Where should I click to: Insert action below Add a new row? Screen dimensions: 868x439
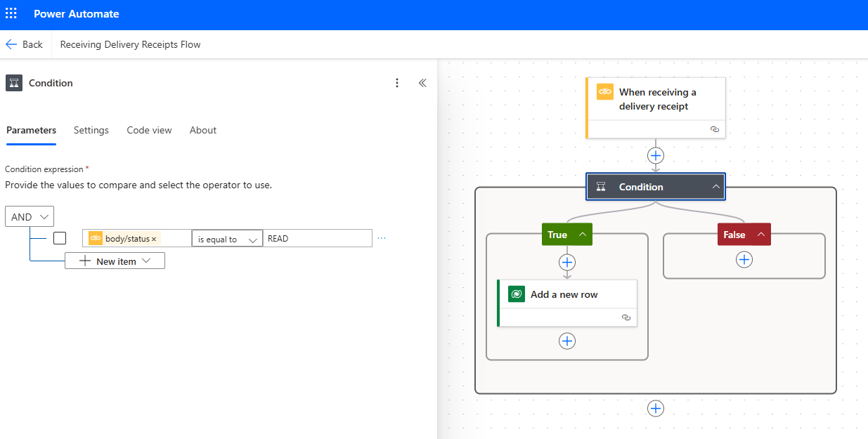567,341
